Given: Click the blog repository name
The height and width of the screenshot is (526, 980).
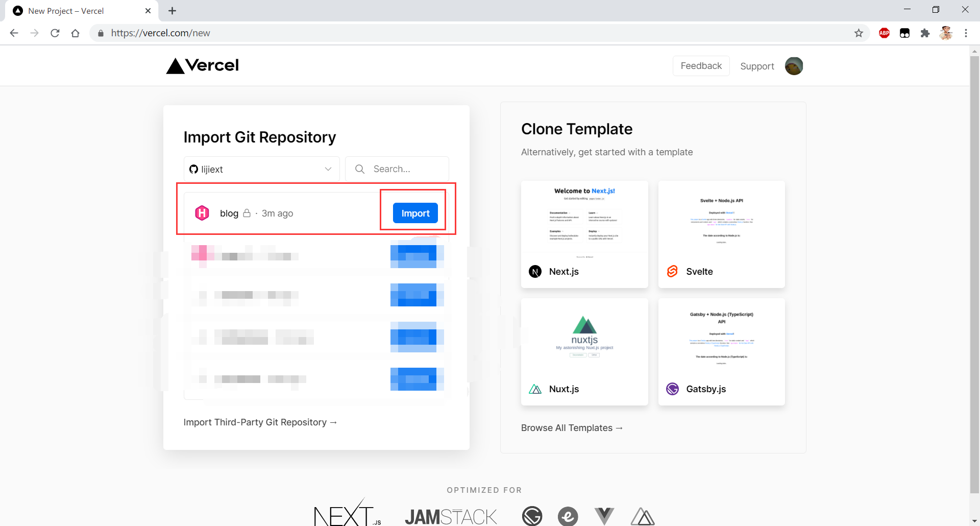Looking at the screenshot, I should pyautogui.click(x=229, y=213).
